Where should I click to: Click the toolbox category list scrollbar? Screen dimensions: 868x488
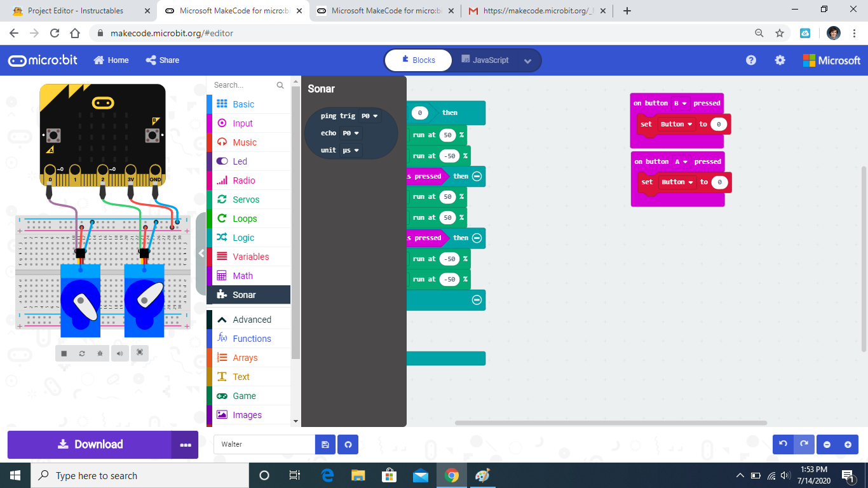(295, 222)
